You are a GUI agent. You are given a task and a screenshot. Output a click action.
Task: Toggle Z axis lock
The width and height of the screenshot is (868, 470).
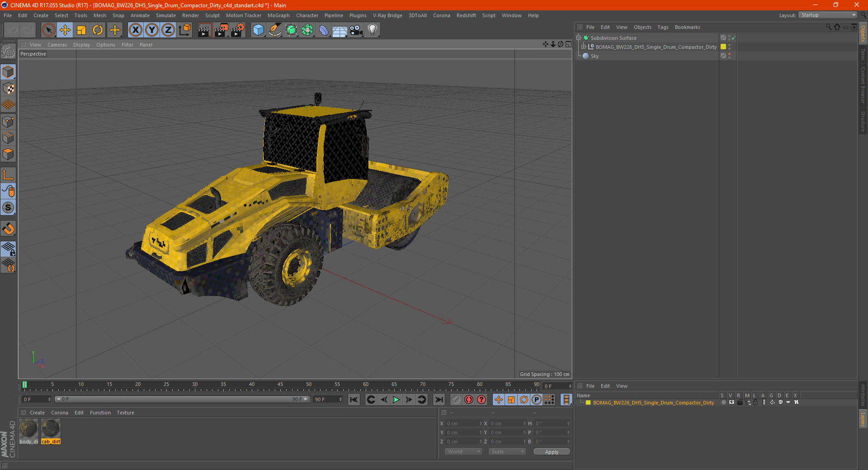pyautogui.click(x=168, y=30)
